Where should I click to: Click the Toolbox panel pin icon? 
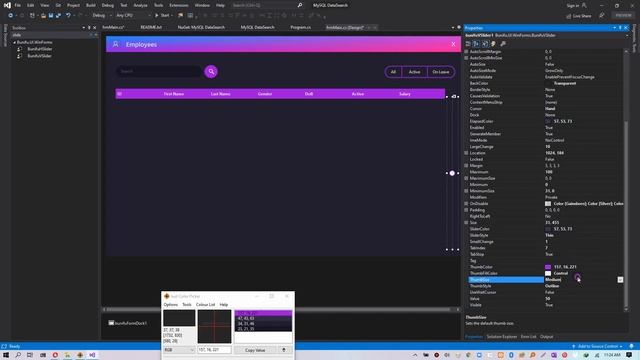click(89, 28)
